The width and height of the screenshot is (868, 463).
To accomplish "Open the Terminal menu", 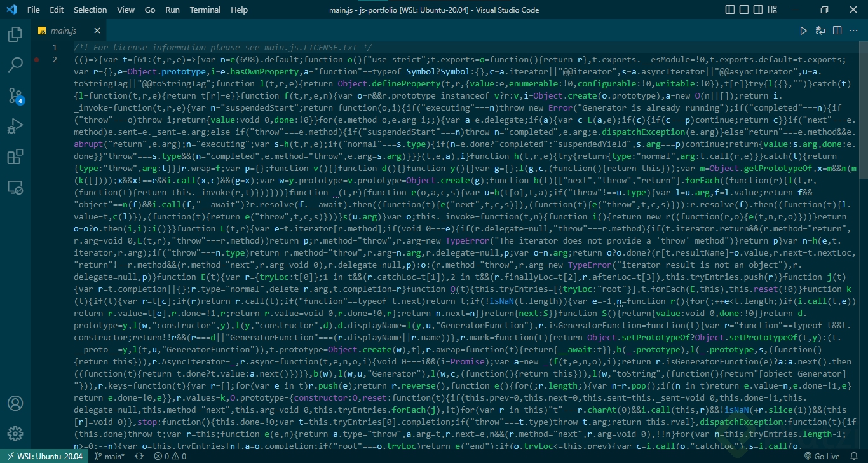I will pyautogui.click(x=205, y=10).
